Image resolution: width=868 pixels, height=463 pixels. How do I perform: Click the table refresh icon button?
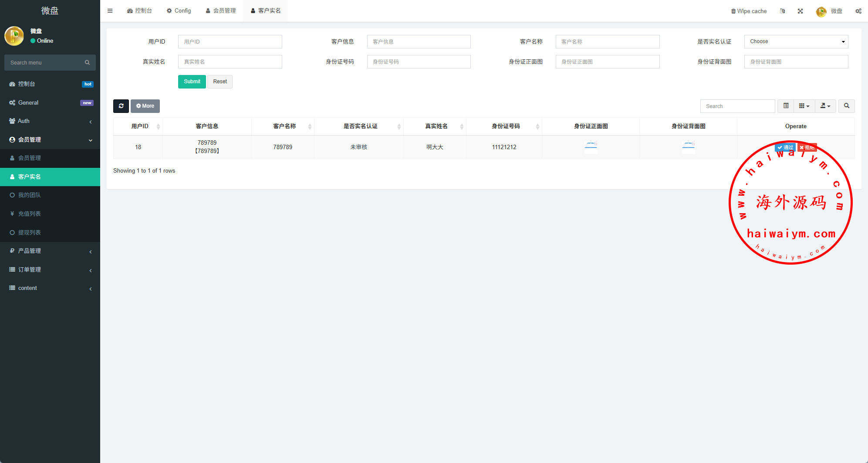[x=121, y=106]
